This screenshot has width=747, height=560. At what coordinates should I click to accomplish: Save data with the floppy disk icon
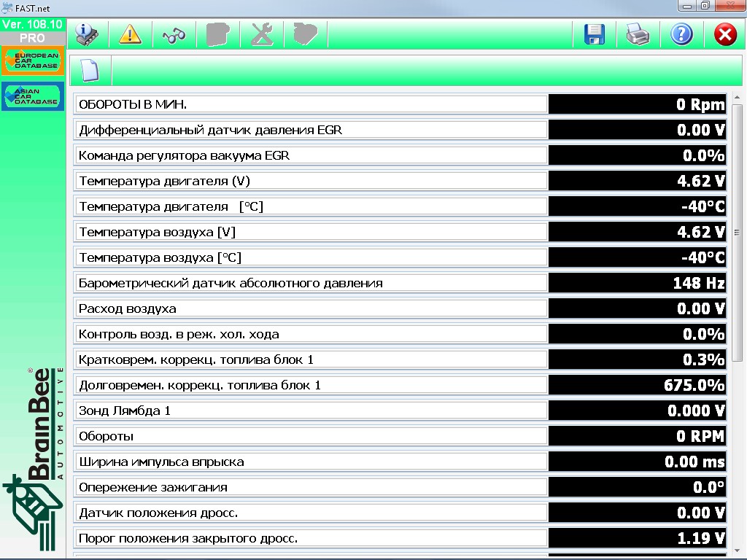tap(594, 34)
